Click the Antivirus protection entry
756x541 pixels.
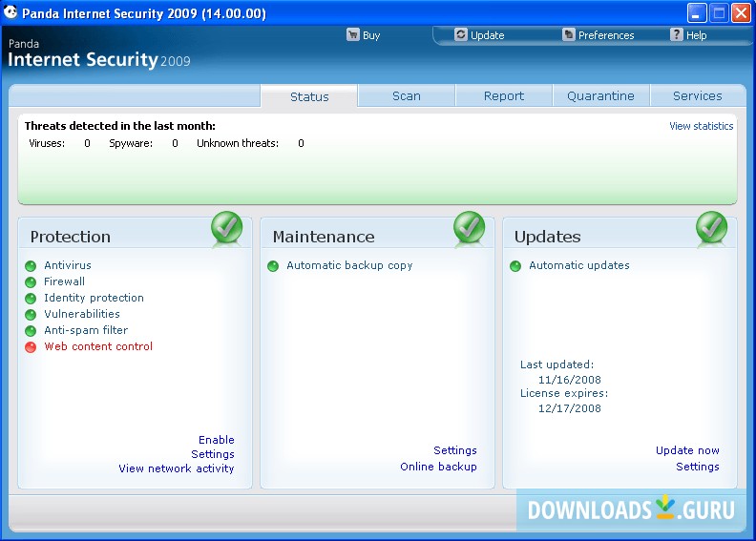(x=68, y=265)
